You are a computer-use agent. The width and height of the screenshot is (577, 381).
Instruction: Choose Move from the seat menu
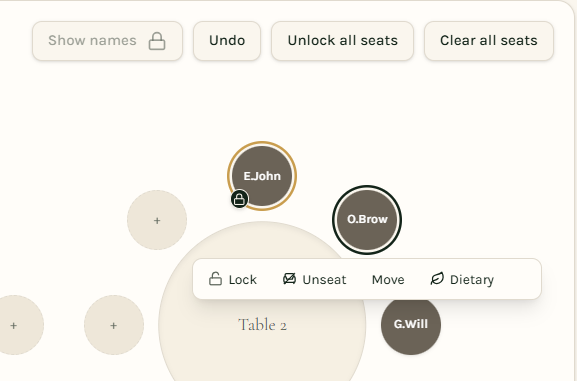388,279
